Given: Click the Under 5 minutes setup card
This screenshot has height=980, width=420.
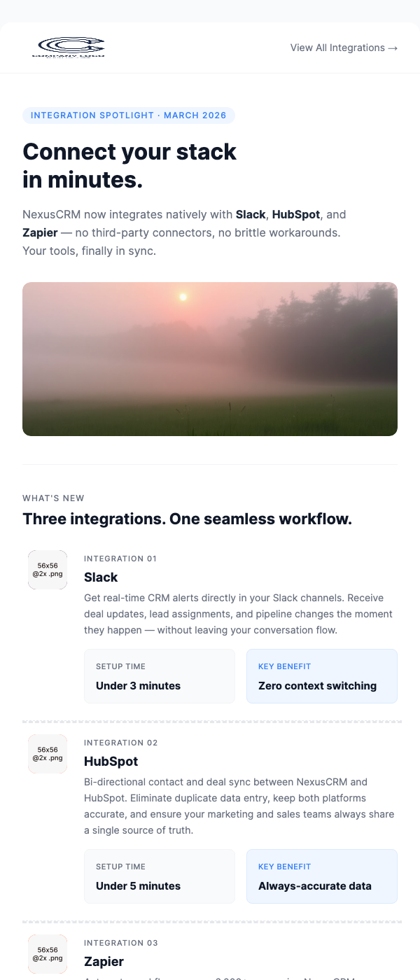Looking at the screenshot, I should point(160,876).
